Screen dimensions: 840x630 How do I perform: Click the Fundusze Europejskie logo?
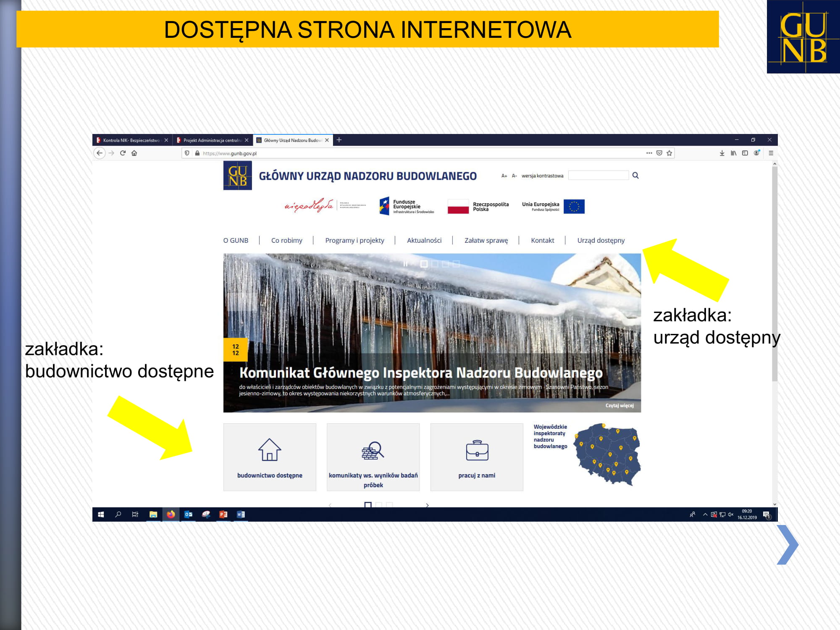pyautogui.click(x=407, y=206)
